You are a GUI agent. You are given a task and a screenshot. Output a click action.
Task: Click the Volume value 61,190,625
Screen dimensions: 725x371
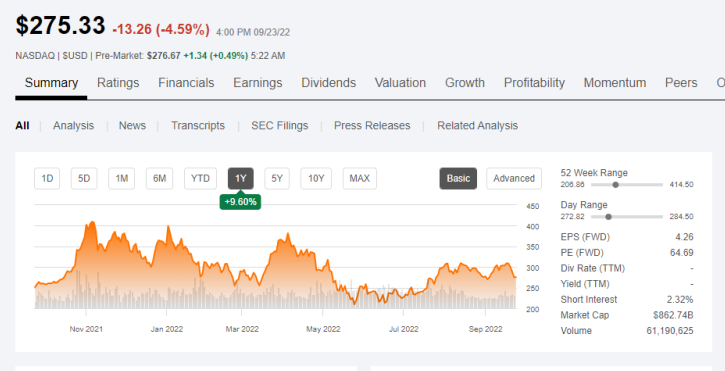670,331
